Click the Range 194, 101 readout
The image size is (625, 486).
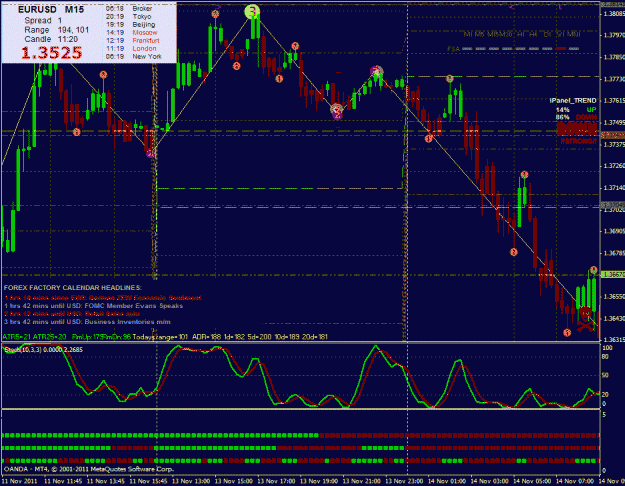point(57,30)
